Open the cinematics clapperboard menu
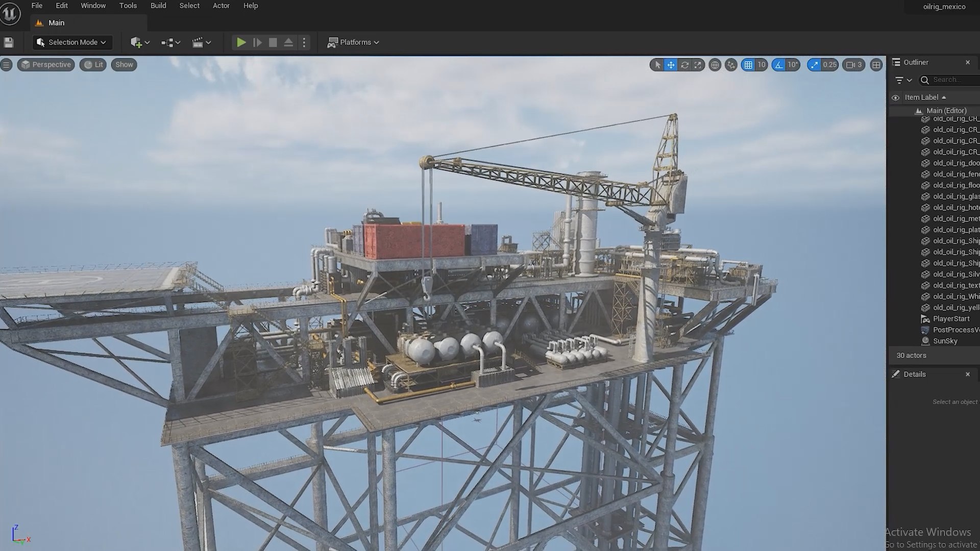This screenshot has height=551, width=980. pos(201,43)
